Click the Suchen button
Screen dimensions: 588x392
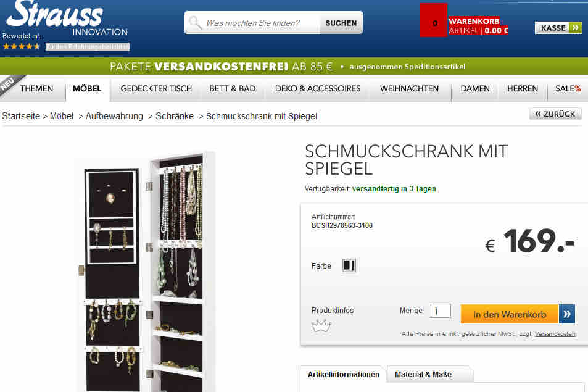(x=341, y=23)
